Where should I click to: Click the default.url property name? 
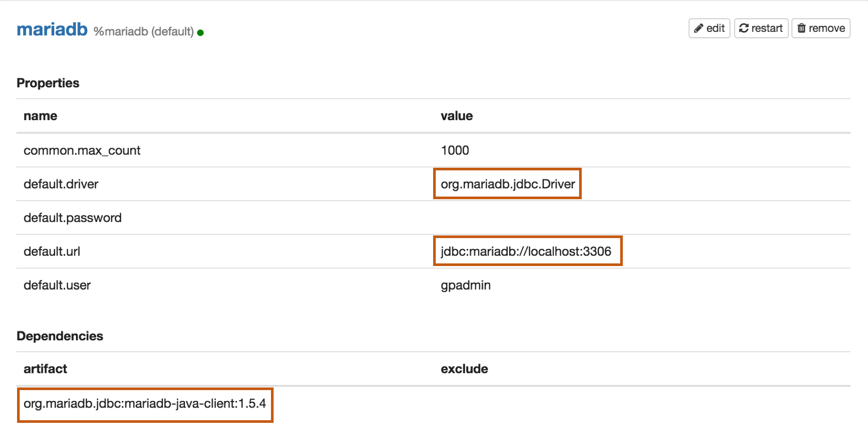52,251
